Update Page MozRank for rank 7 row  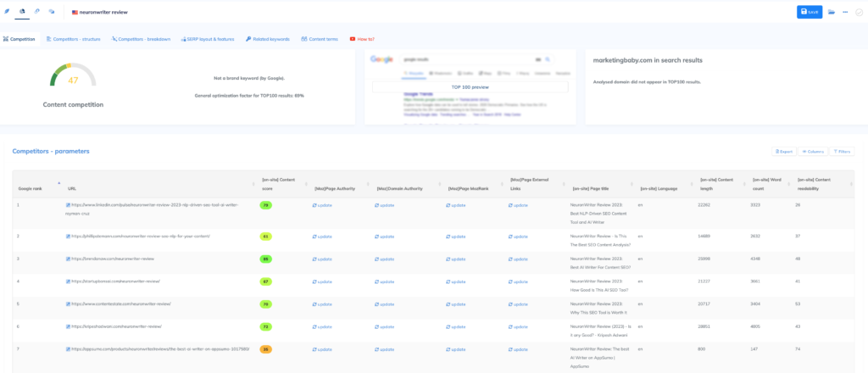(x=455, y=350)
